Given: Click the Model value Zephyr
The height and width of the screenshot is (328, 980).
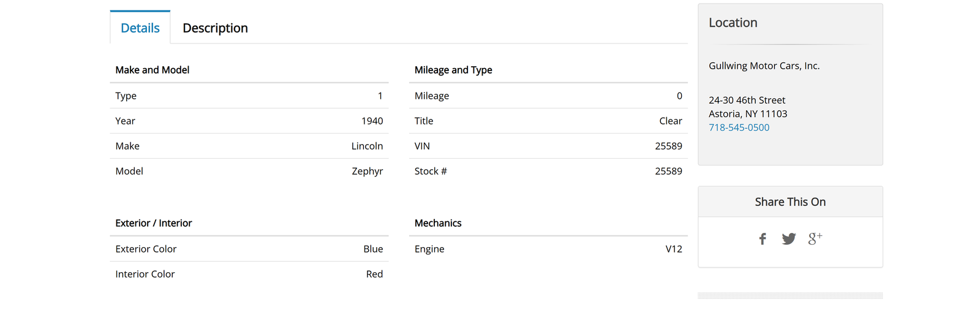Looking at the screenshot, I should coord(367,171).
